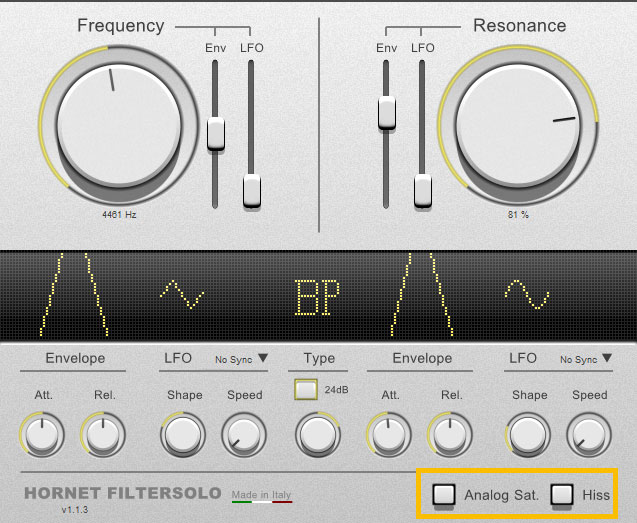Click the Frequency Env slider handle
637x523 pixels.
[x=215, y=134]
